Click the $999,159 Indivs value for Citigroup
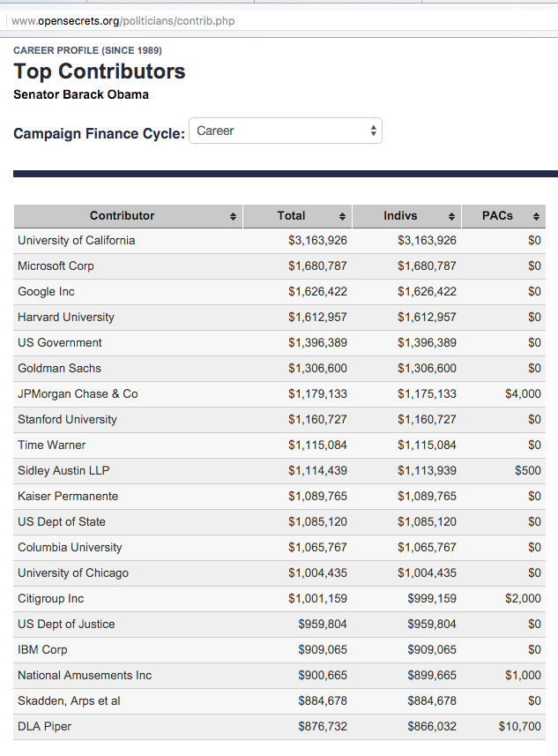Image resolution: width=558 pixels, height=756 pixels. (432, 598)
